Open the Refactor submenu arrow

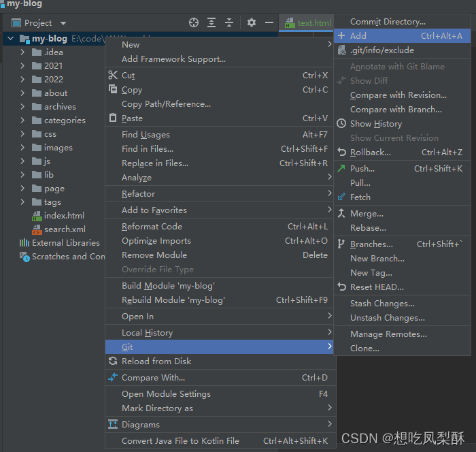(330, 193)
